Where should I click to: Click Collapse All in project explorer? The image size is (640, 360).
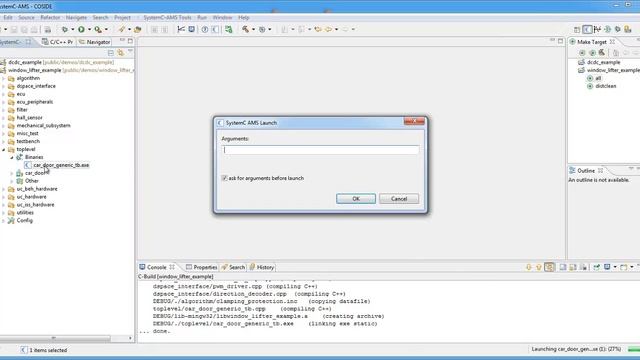(x=111, y=53)
